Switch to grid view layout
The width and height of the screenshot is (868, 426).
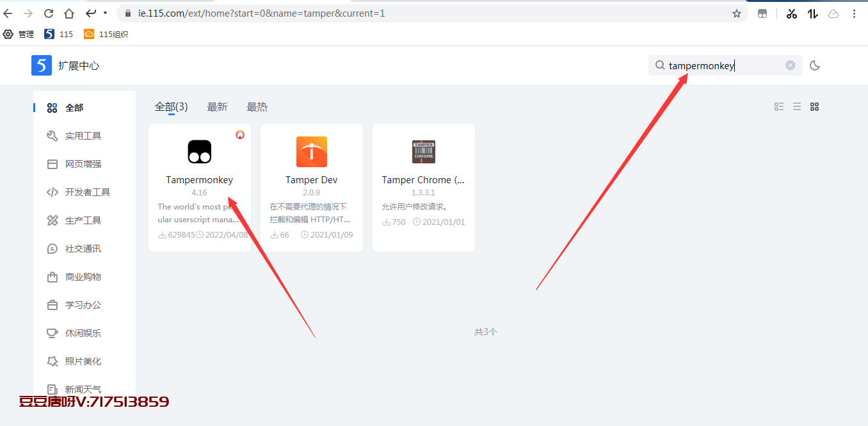tap(814, 107)
